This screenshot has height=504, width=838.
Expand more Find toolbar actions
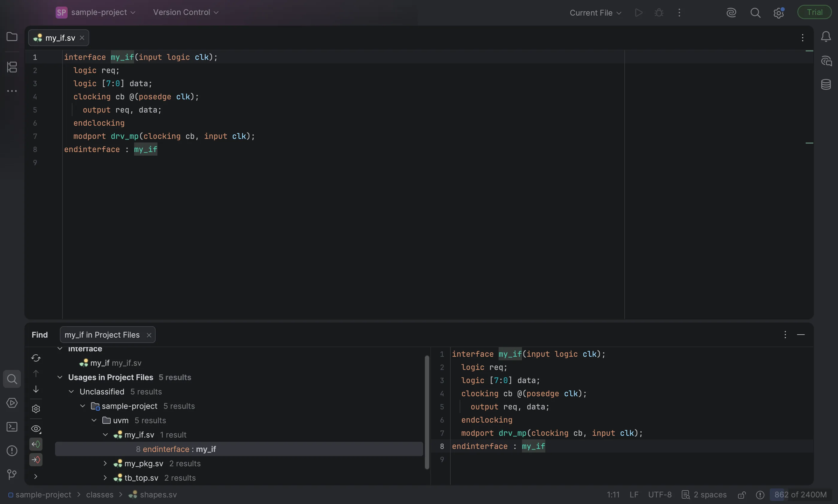pyautogui.click(x=36, y=476)
